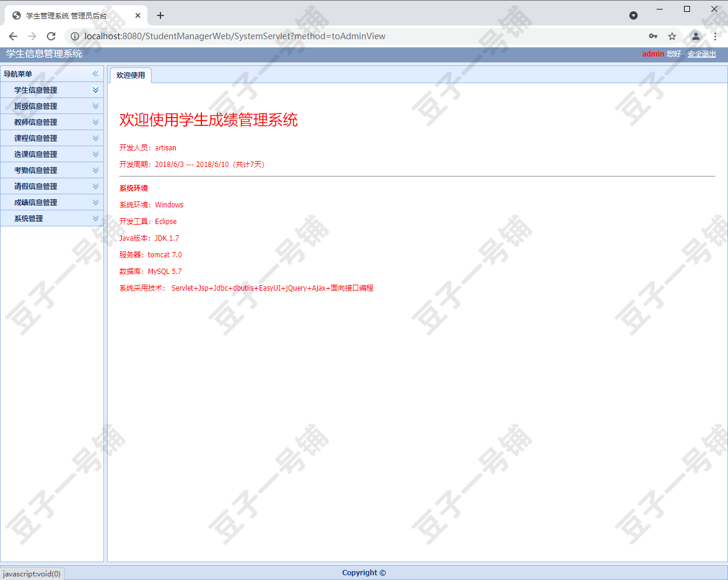Click the tab search dropdown circle icon
The width and height of the screenshot is (728, 580).
tap(634, 15)
